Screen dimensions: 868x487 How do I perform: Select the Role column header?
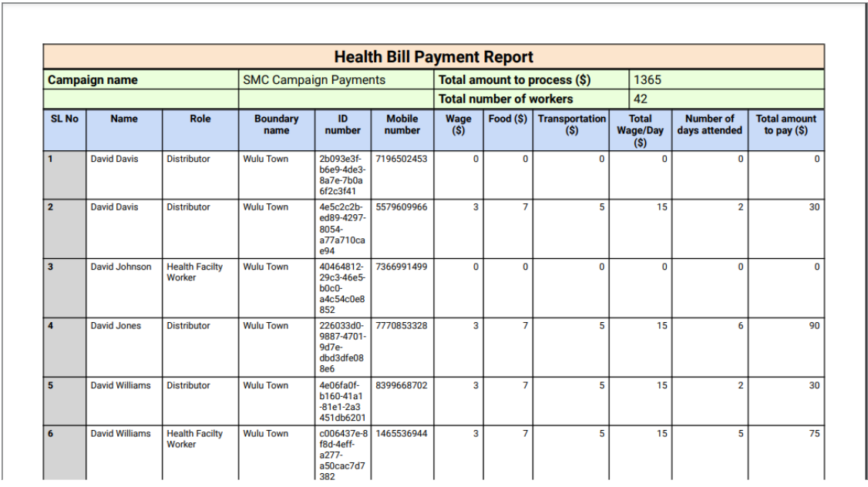(200, 119)
